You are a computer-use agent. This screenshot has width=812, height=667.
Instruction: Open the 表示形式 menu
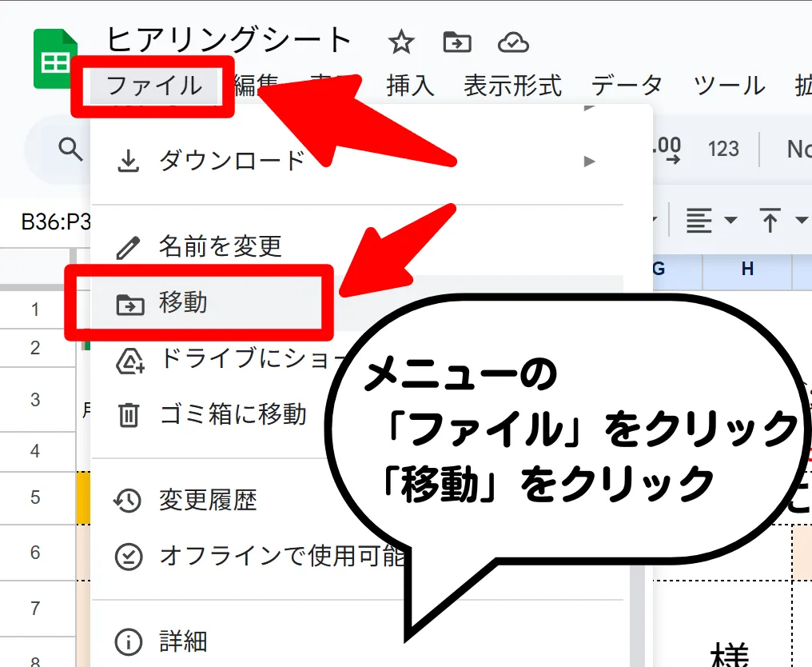512,85
